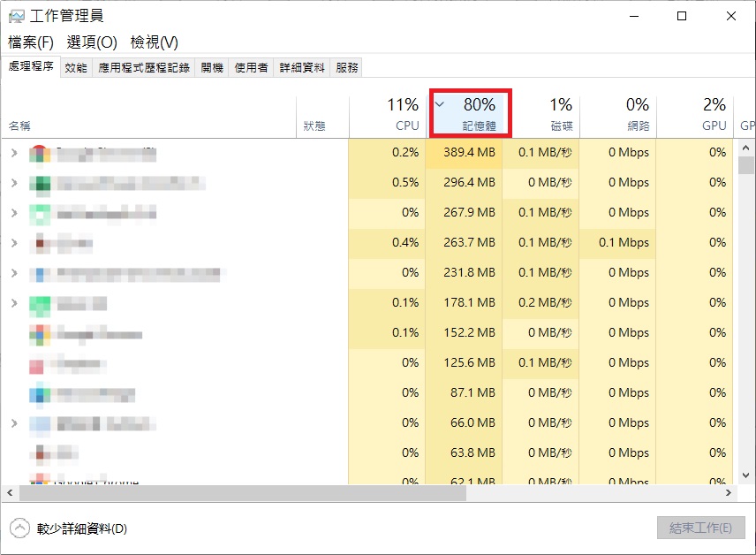Open the 選項(O) menu
Image resolution: width=756 pixels, height=555 pixels.
[92, 42]
